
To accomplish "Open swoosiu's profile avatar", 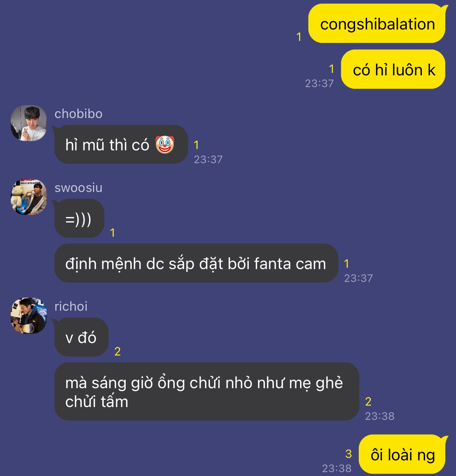I will coord(29,197).
